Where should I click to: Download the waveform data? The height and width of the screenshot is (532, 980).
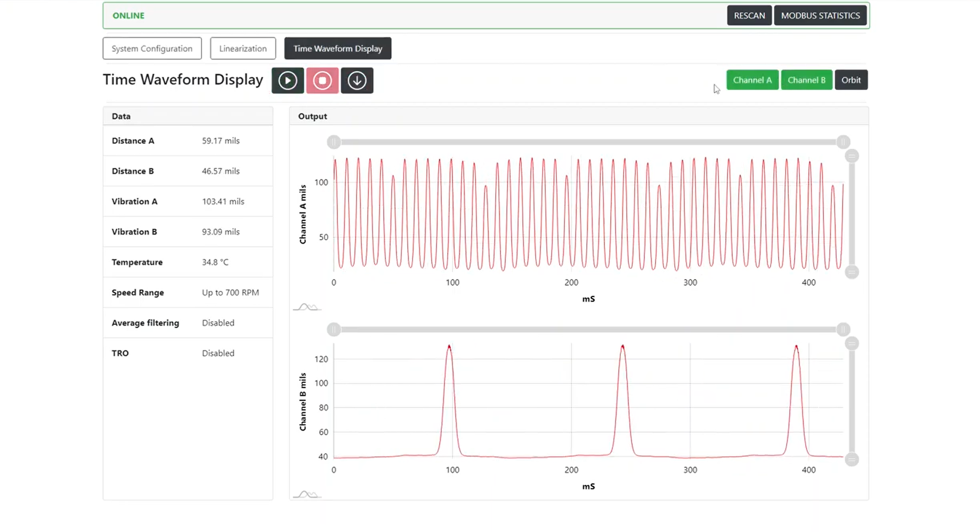point(357,80)
